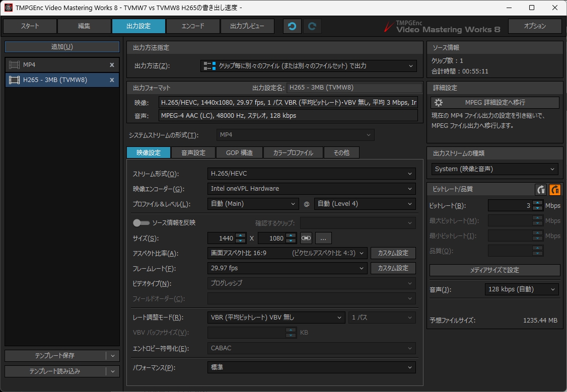
Task: Decrease the height value with down arrow
Action: [291, 241]
